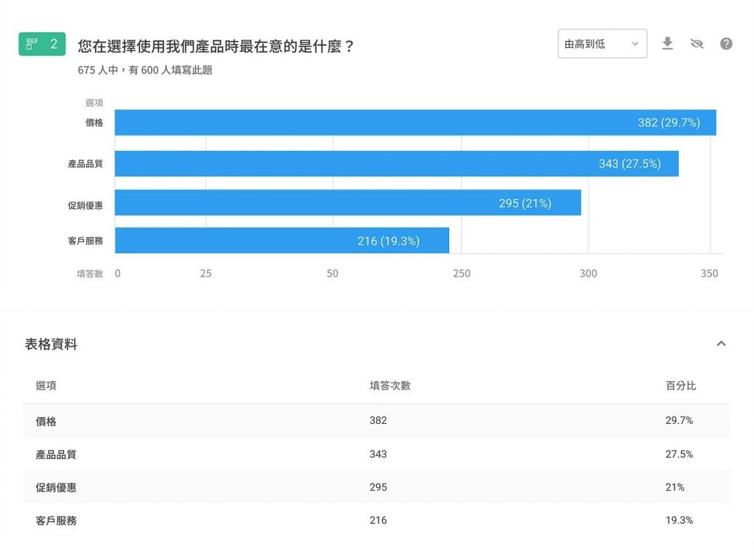Click the 促銷優惠 chart axis label
Image resolution: width=754 pixels, height=560 pixels.
tap(85, 205)
